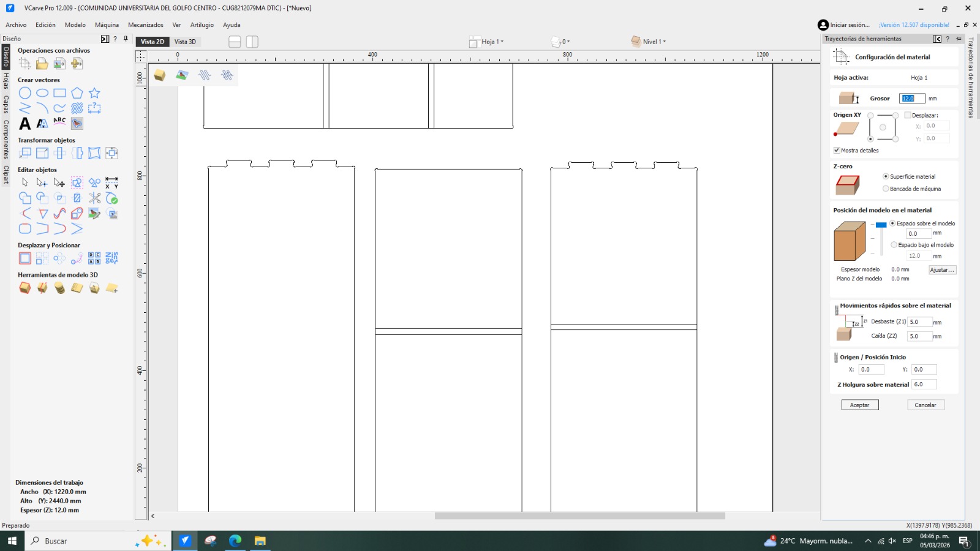The width and height of the screenshot is (980, 551).
Task: Select the Draw Circle tool
Action: pyautogui.click(x=24, y=93)
